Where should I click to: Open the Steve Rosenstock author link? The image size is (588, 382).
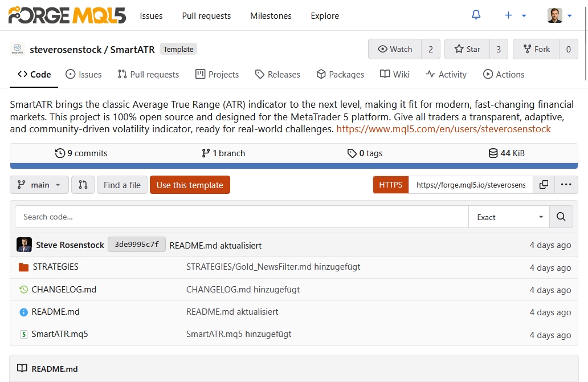[x=70, y=245]
